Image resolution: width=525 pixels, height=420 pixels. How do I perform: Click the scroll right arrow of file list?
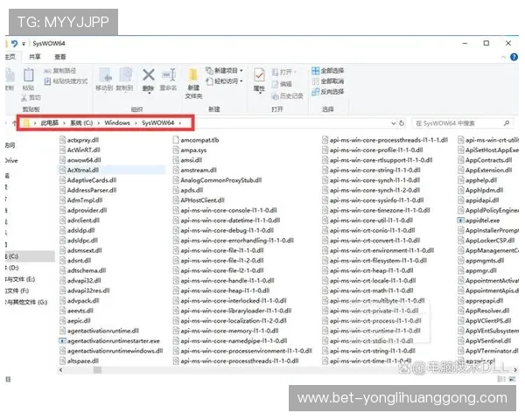[515, 370]
